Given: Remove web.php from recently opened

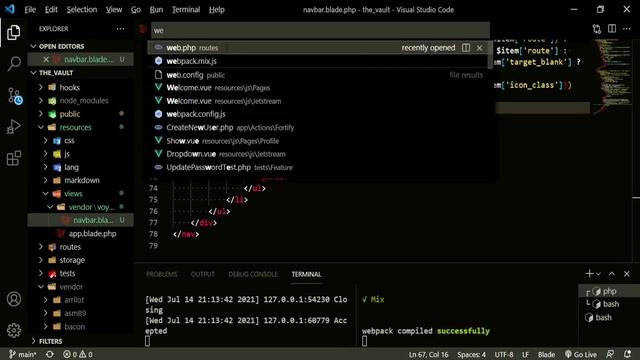Looking at the screenshot, I should coord(479,48).
